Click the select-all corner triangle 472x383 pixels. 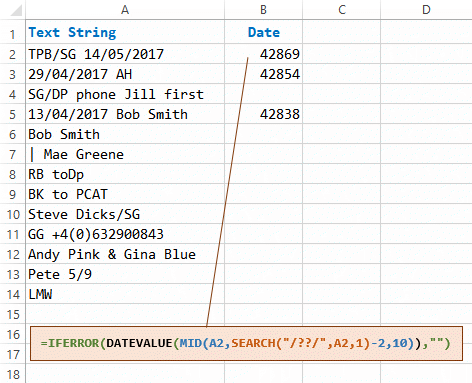(16, 10)
